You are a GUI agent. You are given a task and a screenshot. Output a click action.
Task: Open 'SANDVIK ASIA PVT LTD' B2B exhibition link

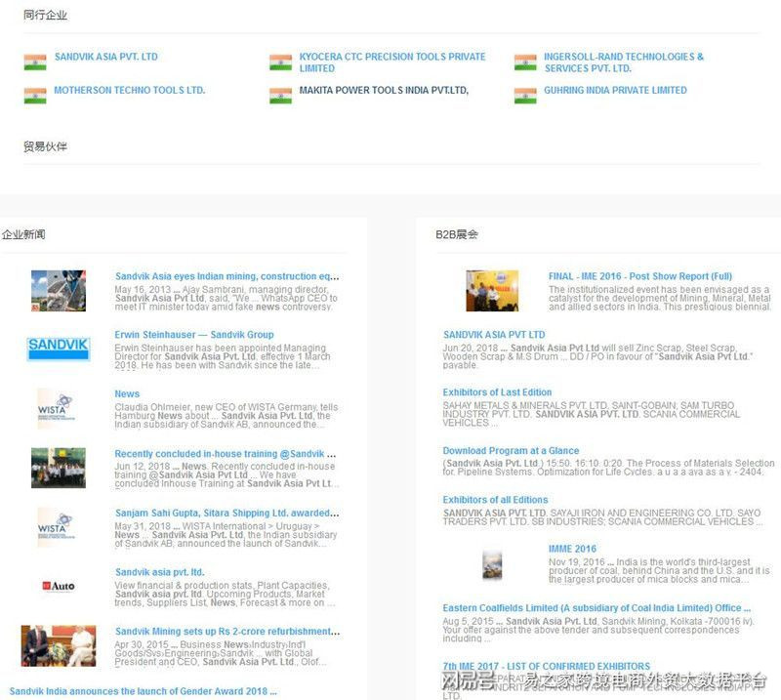(x=494, y=334)
